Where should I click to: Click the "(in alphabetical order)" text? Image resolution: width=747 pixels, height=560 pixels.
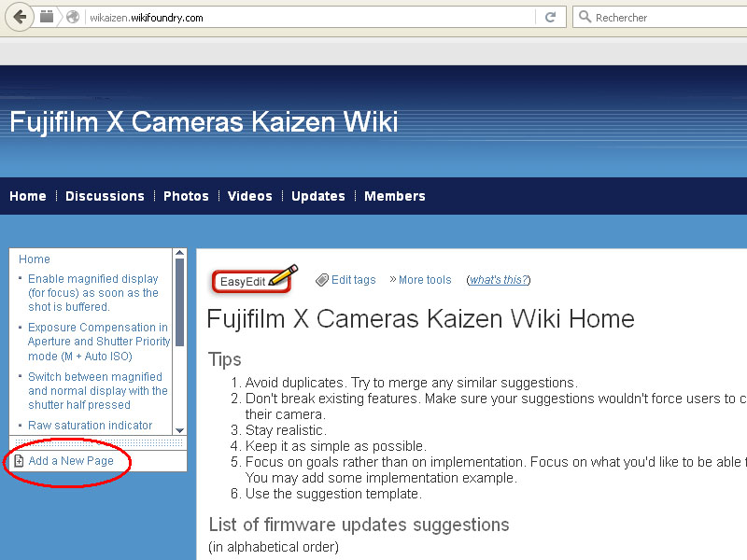click(x=274, y=547)
